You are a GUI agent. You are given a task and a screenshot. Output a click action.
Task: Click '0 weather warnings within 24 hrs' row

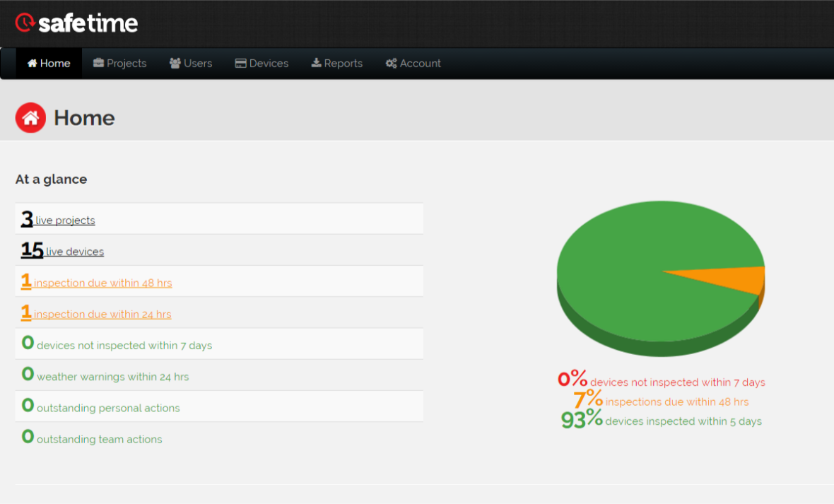click(219, 375)
